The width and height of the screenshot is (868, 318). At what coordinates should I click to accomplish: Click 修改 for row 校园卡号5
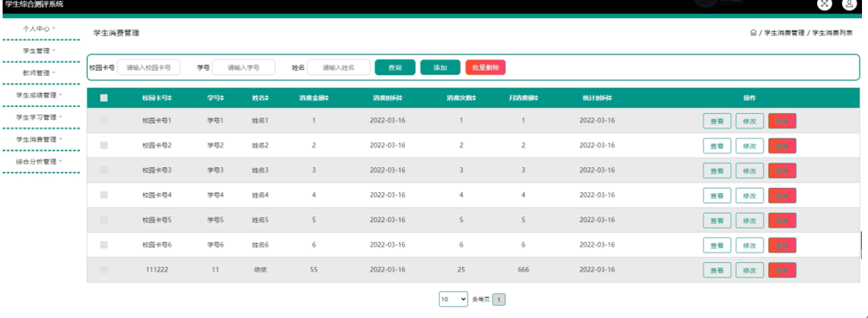750,220
